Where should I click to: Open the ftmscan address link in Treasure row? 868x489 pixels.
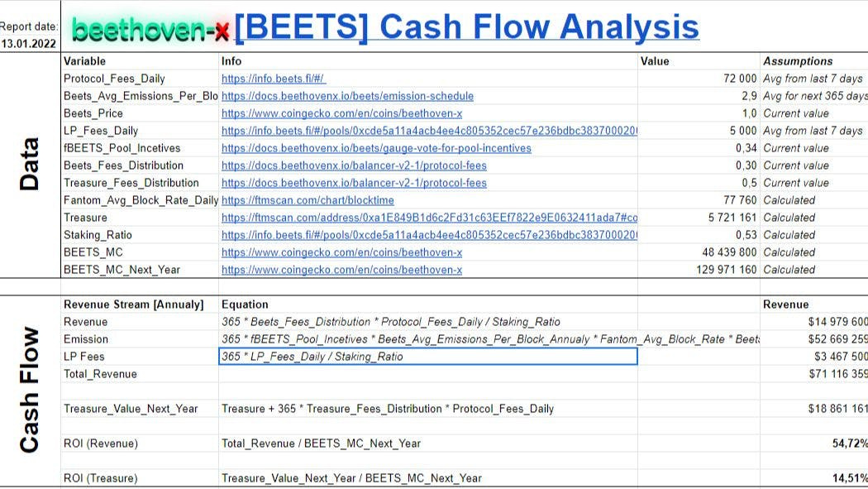tap(429, 218)
